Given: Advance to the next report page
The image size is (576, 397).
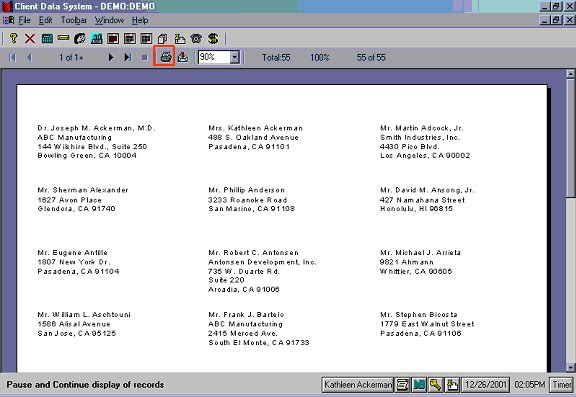Looking at the screenshot, I should coord(111,57).
